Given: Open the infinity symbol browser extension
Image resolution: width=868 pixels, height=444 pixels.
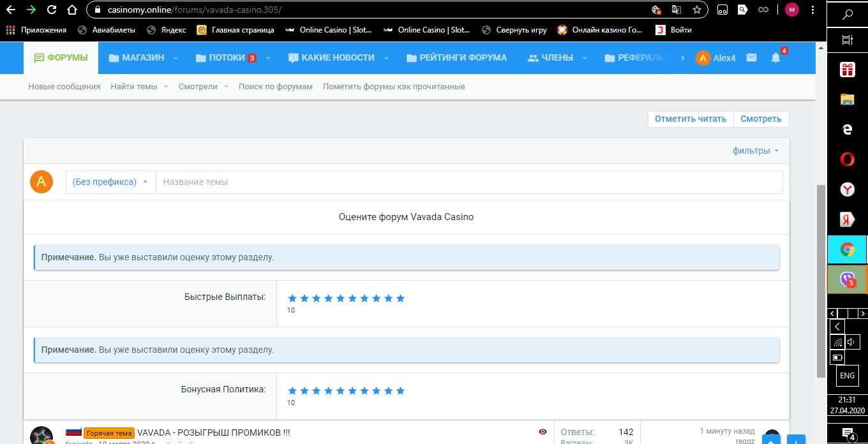Looking at the screenshot, I should click(x=763, y=10).
